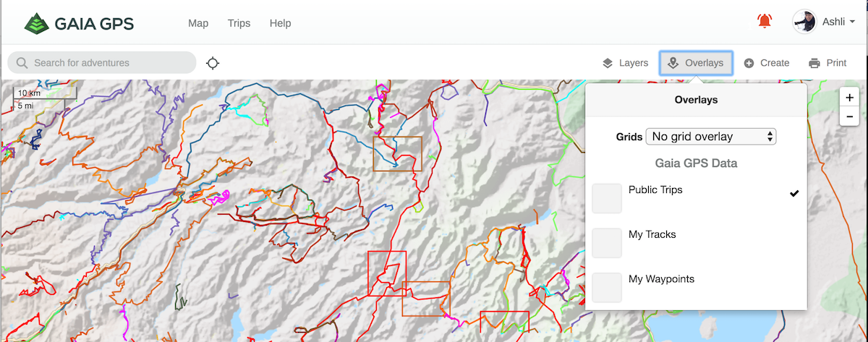Zoom in with the plus button

(x=849, y=98)
